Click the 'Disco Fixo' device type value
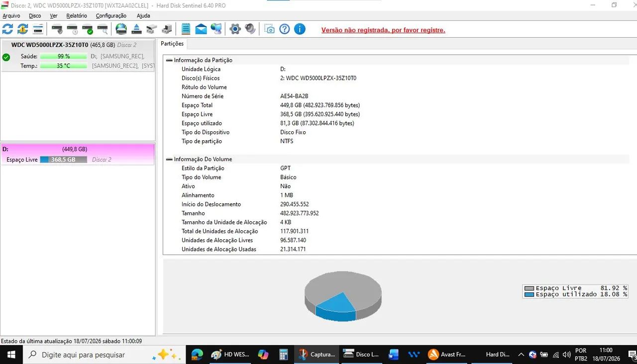 click(293, 132)
